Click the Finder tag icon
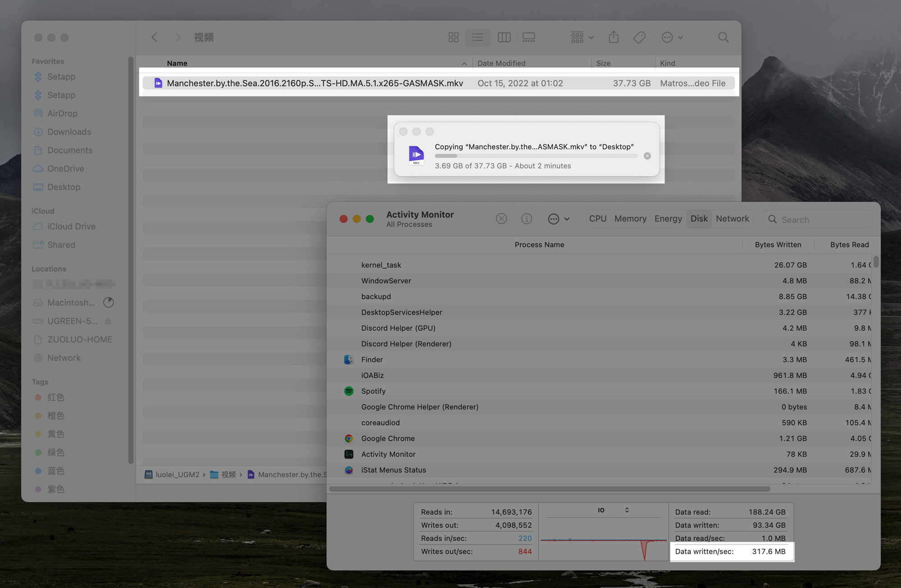901x588 pixels. click(x=639, y=37)
